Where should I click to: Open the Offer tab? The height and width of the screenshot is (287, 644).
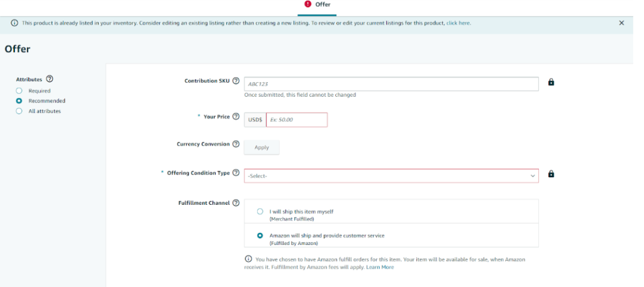pos(317,4)
